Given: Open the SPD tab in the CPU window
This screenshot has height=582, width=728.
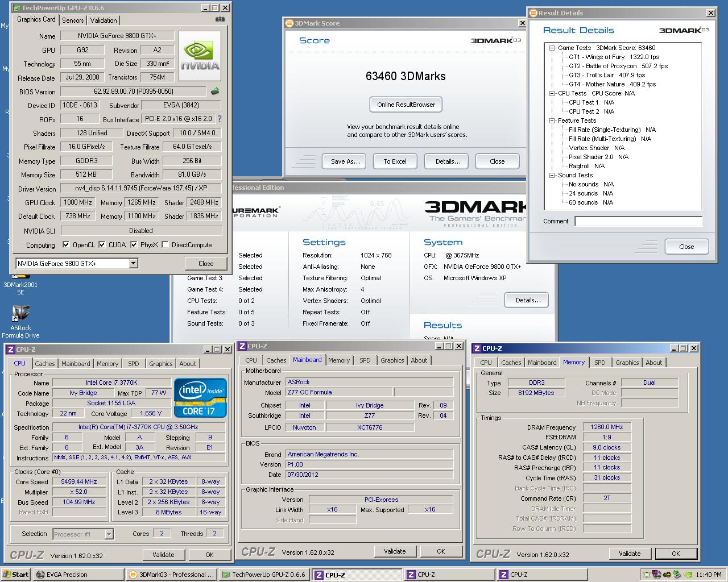Looking at the screenshot, I should [133, 364].
